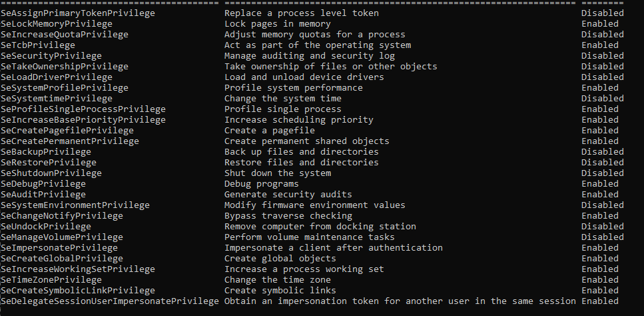Click the 'Manage auditing and security log' description

310,56
